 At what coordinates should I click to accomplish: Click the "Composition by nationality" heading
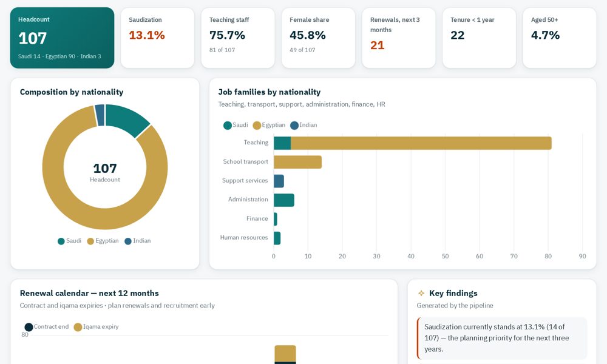point(72,92)
